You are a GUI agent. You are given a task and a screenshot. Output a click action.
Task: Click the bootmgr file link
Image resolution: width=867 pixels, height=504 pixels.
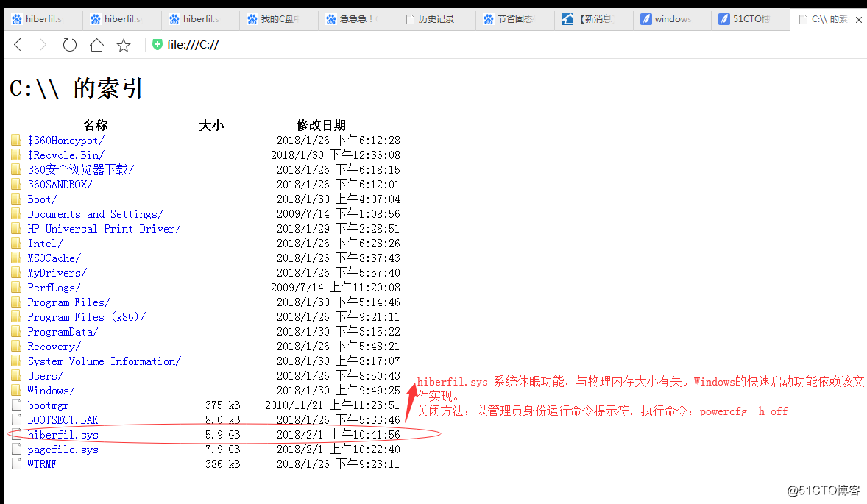(x=48, y=405)
